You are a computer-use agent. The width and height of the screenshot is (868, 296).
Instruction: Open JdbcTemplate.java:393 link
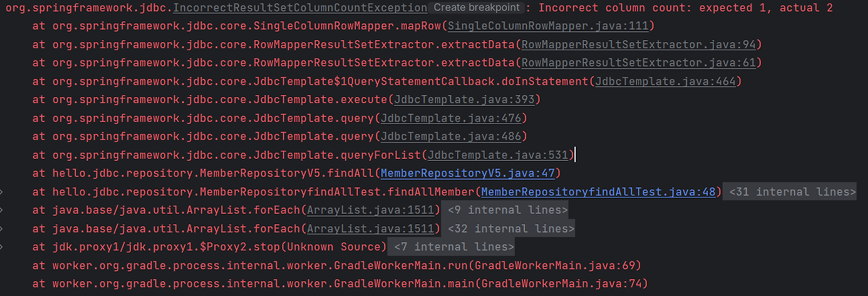tap(465, 100)
